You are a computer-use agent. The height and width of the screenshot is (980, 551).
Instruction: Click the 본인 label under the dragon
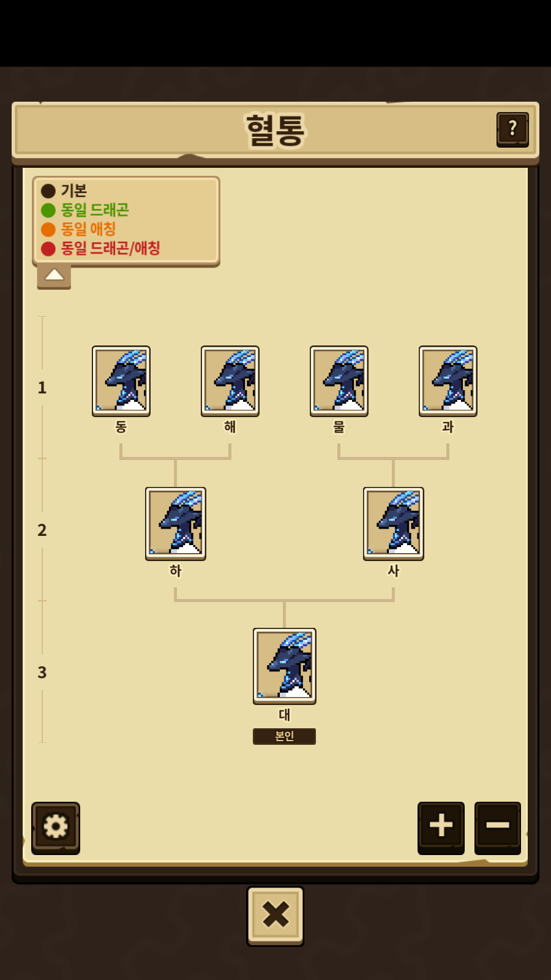tap(285, 736)
